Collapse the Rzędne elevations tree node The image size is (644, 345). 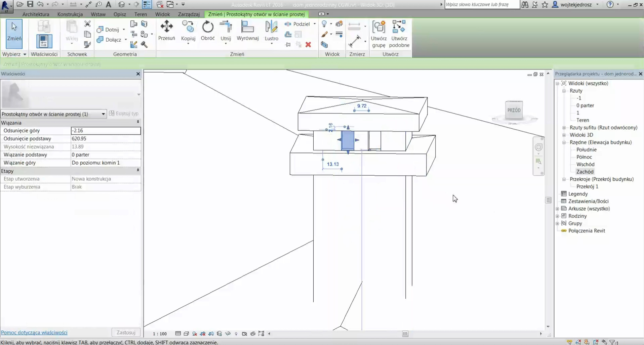pos(564,142)
